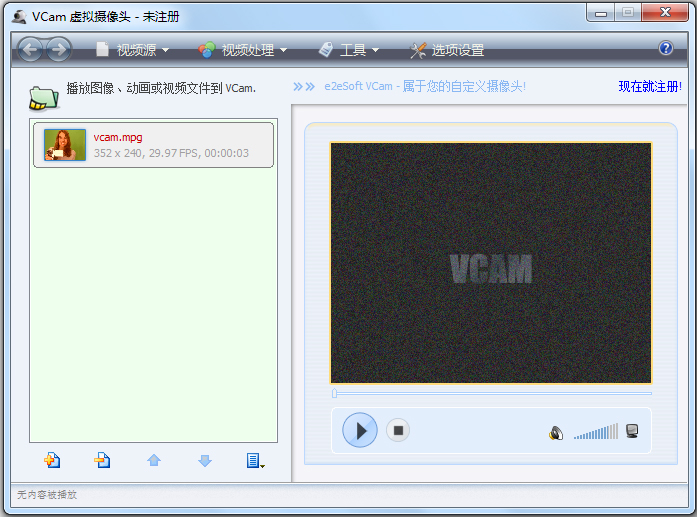Click the 现在就注册 link

point(648,87)
